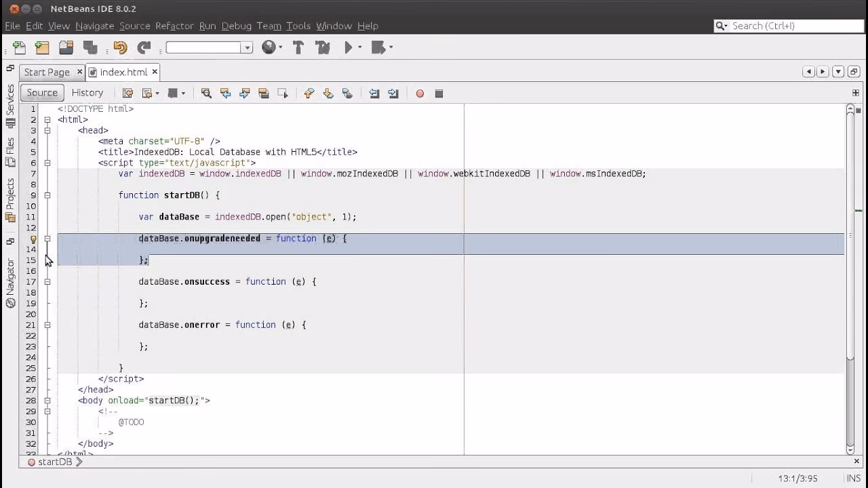Stop macro recording square icon
The image size is (868, 488).
439,94
